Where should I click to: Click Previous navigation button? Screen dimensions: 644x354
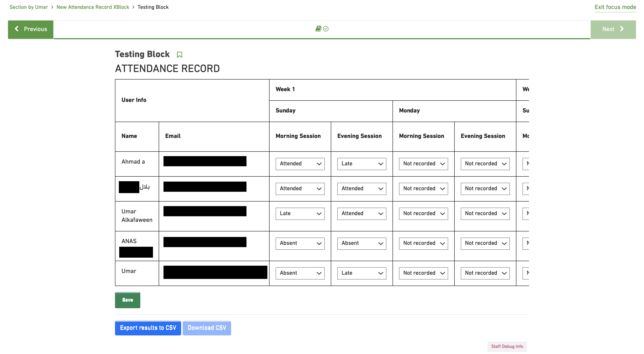30,29
